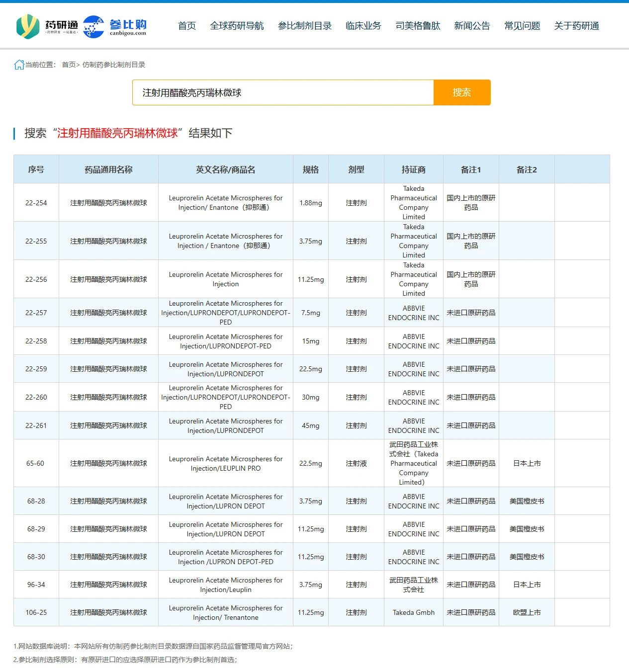The height and width of the screenshot is (672, 629).
Task: Click the 药研通 logo
Action: pyautogui.click(x=47, y=26)
